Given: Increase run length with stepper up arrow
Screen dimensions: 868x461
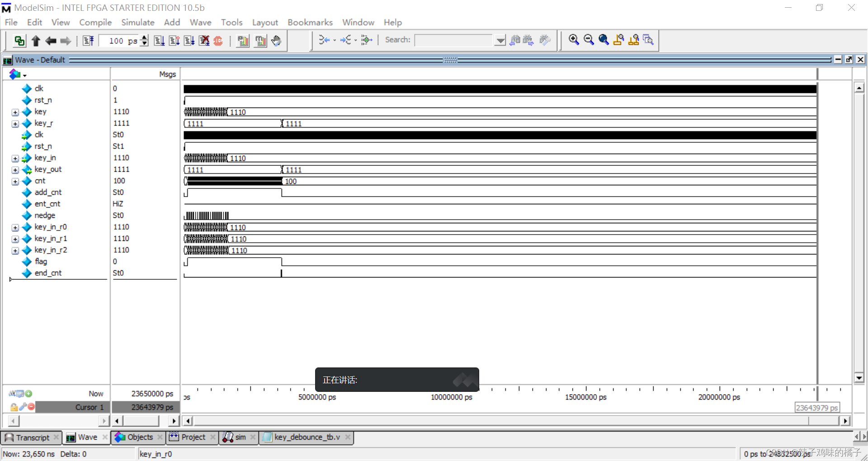Looking at the screenshot, I should (144, 38).
